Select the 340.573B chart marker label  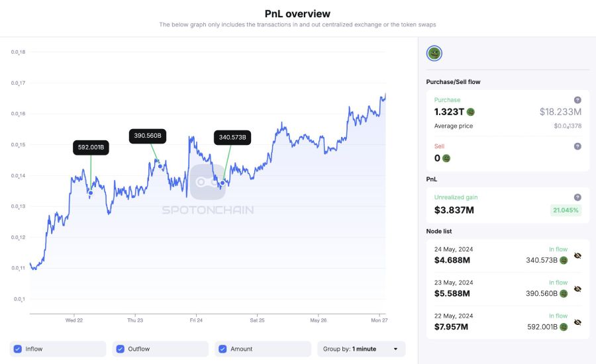(232, 138)
